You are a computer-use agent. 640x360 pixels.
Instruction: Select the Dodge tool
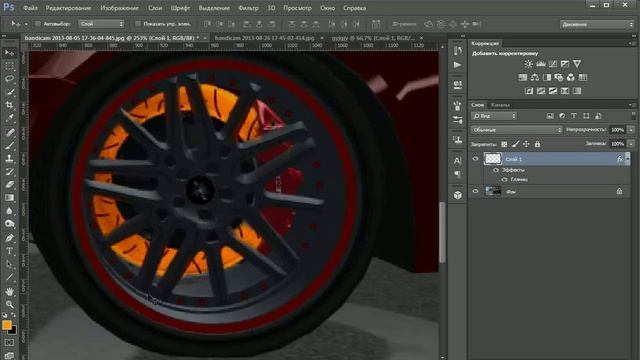pyautogui.click(x=9, y=224)
